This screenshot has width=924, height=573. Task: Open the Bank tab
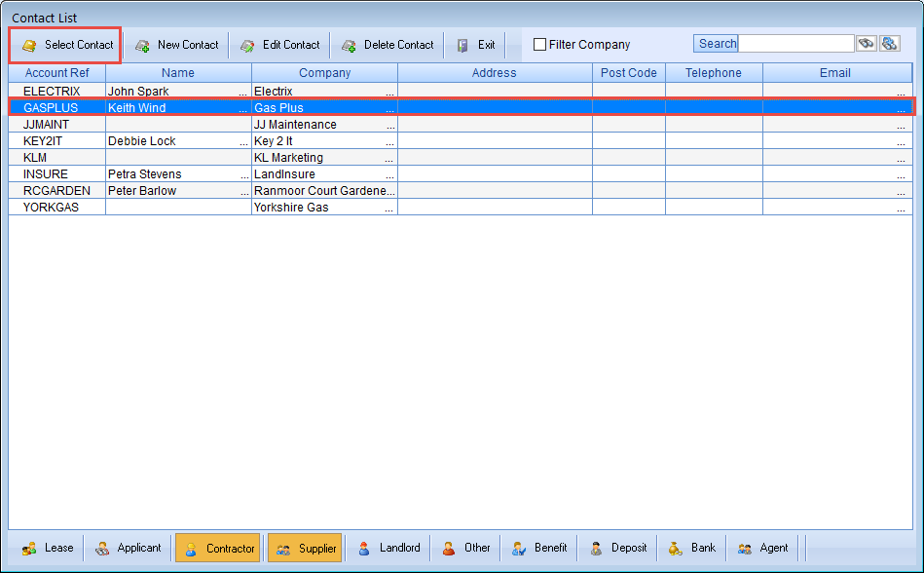click(692, 549)
